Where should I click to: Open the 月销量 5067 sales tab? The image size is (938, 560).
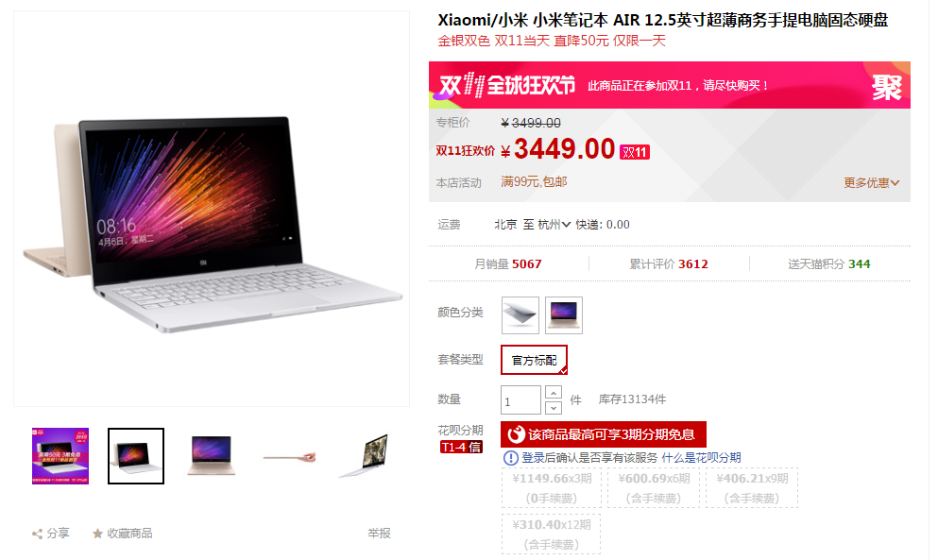(508, 264)
